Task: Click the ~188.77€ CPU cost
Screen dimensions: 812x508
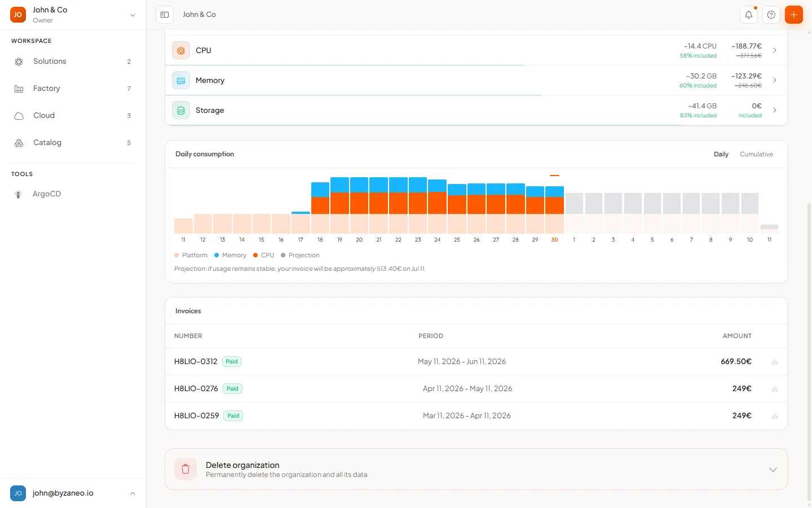Action: [747, 46]
